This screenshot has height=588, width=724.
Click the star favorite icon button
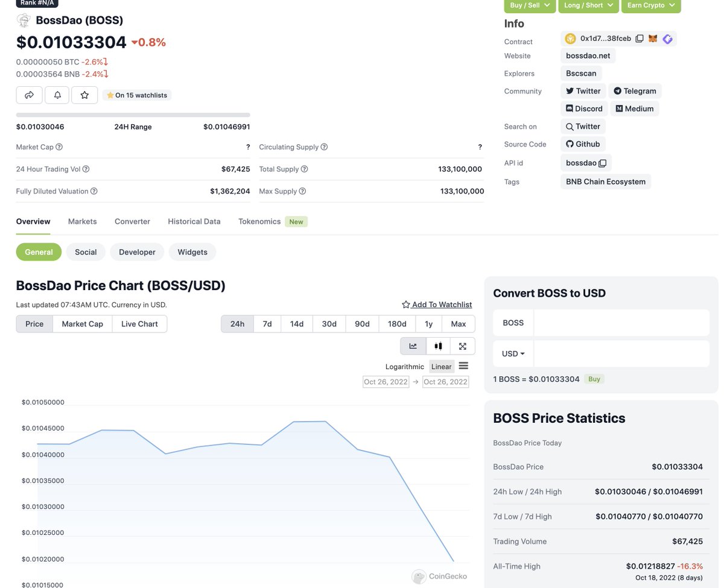pyautogui.click(x=84, y=95)
